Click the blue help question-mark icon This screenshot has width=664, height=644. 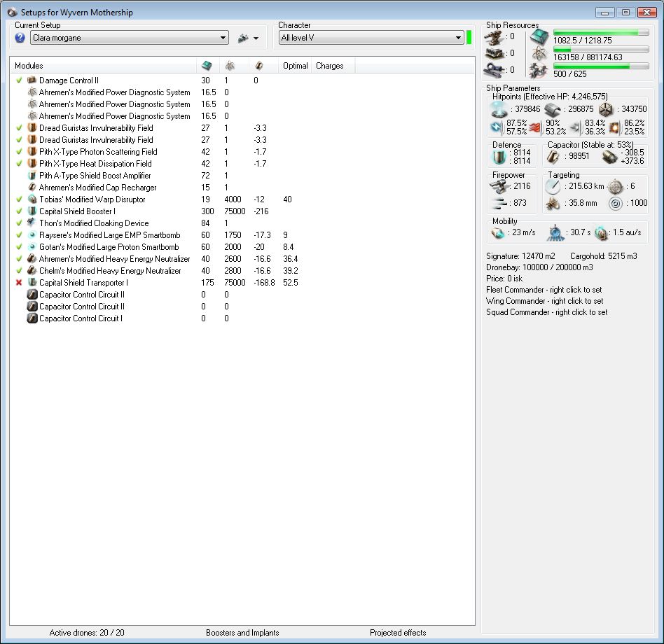[20, 38]
